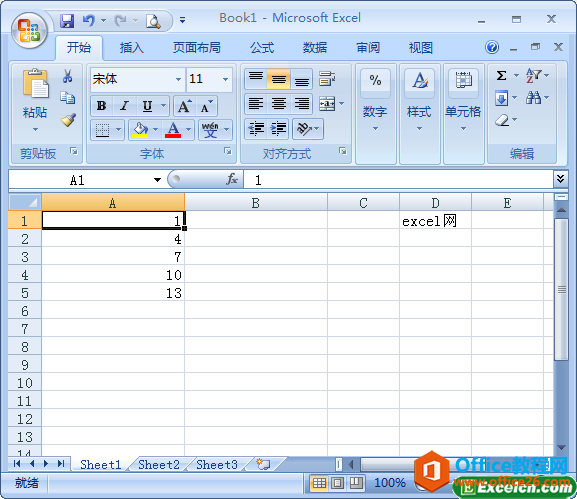The image size is (577, 499).
Task: Open the font size dropdown
Action: [x=225, y=79]
